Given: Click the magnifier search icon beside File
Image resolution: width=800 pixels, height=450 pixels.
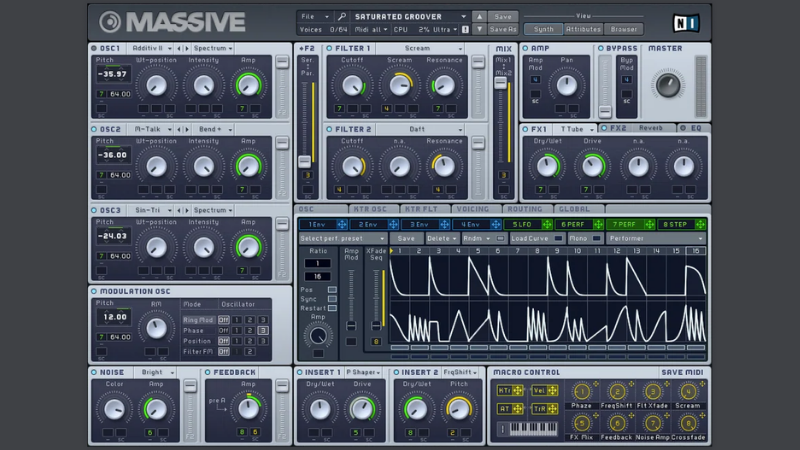Looking at the screenshot, I should 342,17.
